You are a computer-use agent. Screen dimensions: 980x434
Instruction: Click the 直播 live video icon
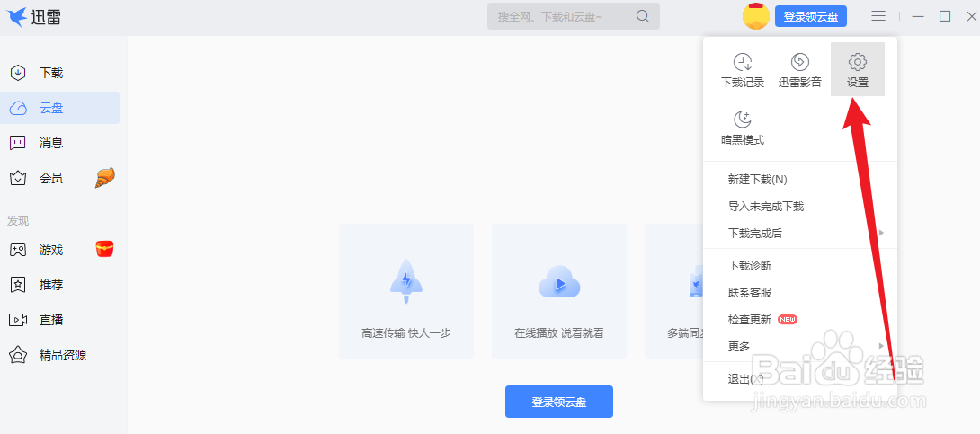point(18,320)
